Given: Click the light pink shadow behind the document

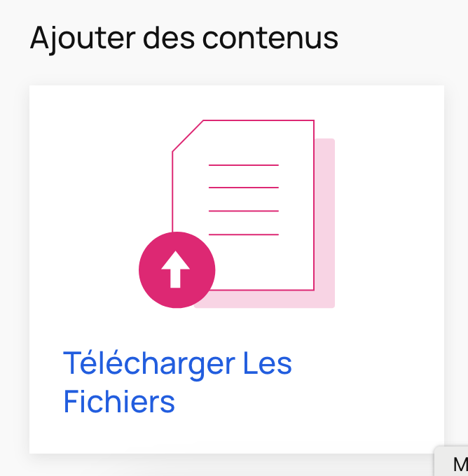Looking at the screenshot, I should pos(325,223).
